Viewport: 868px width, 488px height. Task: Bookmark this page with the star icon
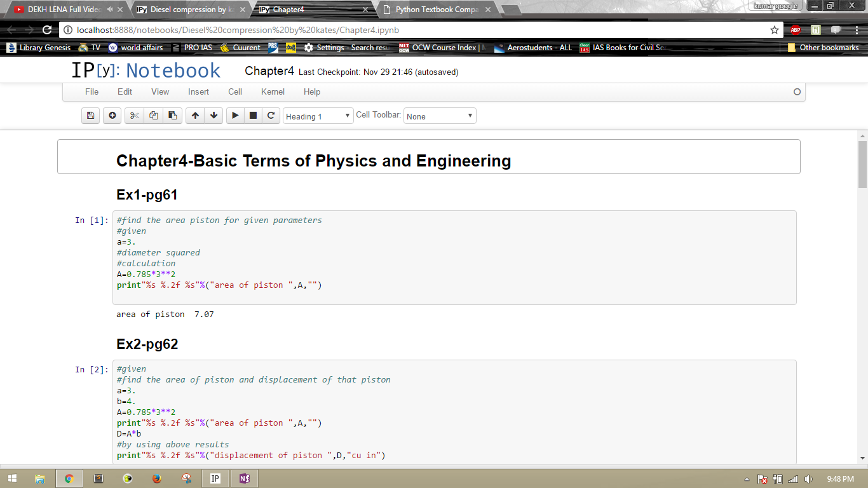tap(774, 30)
